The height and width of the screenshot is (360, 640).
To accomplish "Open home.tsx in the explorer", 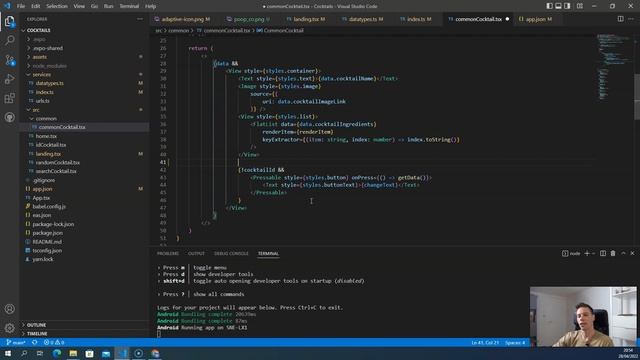I will click(46, 136).
